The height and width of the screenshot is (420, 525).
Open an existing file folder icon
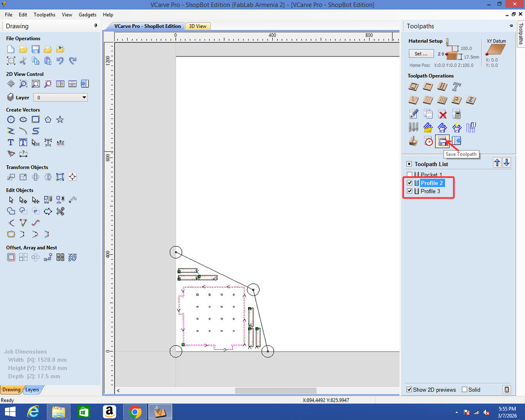click(x=23, y=49)
